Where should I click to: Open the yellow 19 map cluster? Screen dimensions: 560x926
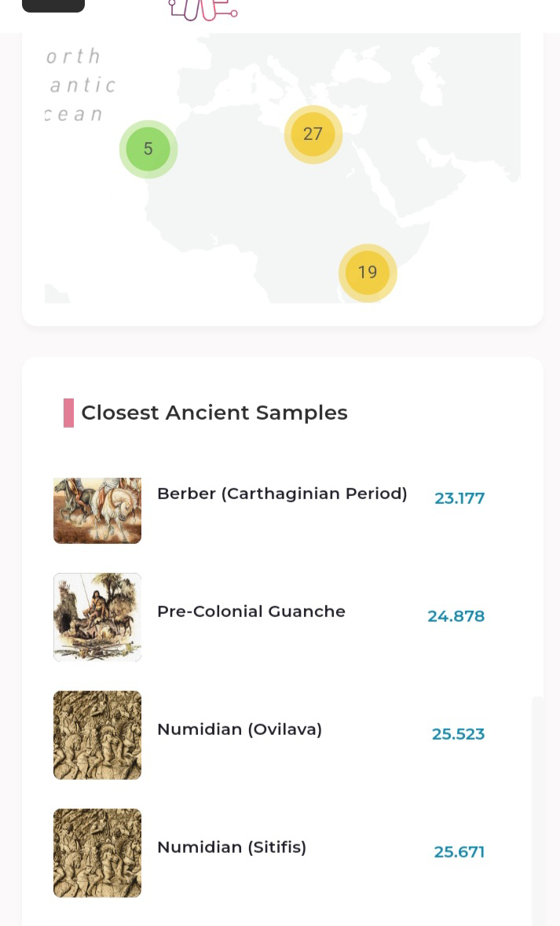[x=368, y=273]
